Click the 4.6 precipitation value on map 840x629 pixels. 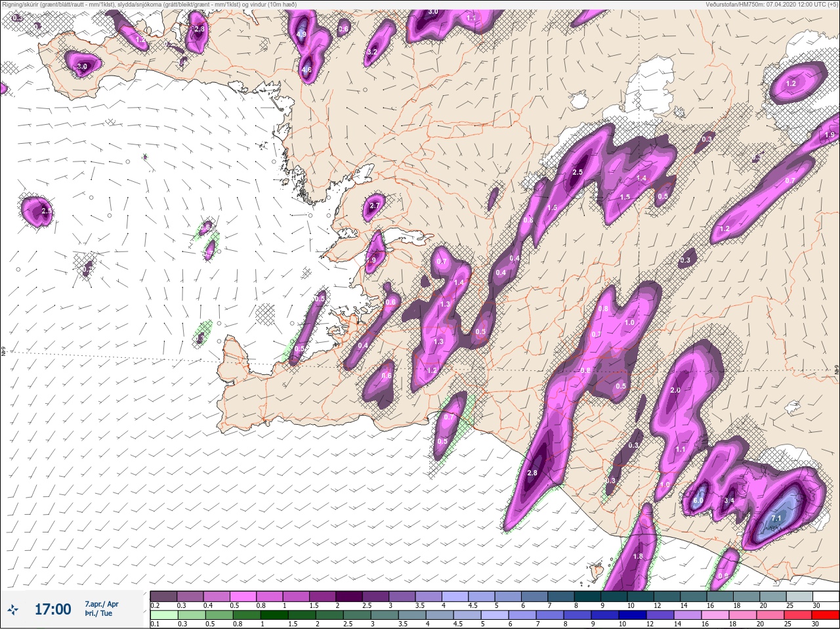click(x=306, y=70)
